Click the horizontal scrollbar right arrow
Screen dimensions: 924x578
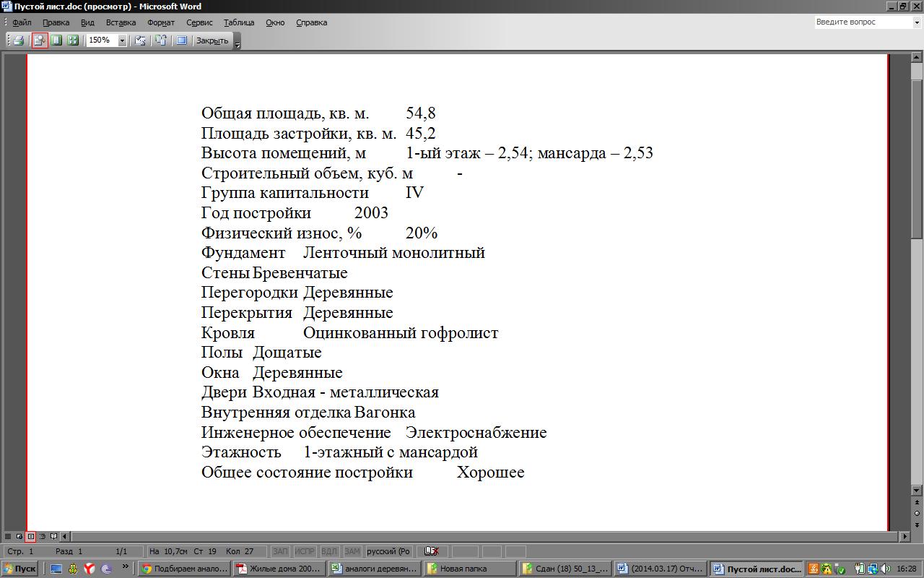click(905, 536)
